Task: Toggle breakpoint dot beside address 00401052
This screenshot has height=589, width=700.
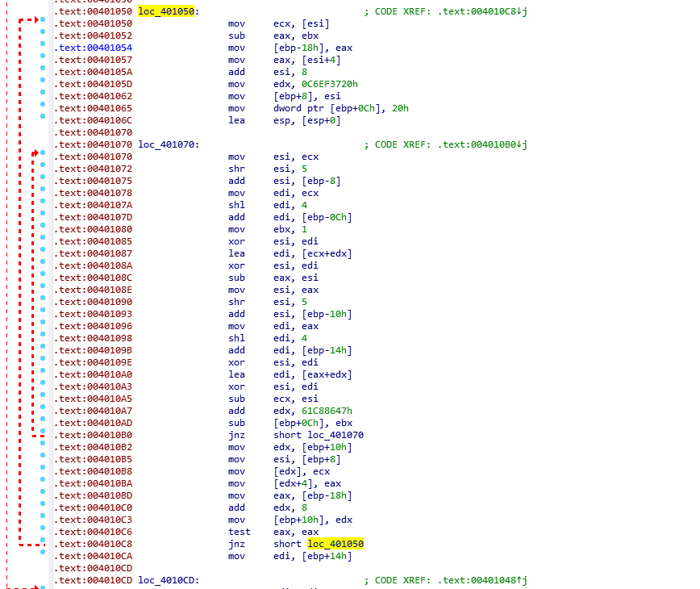Action: (43, 31)
